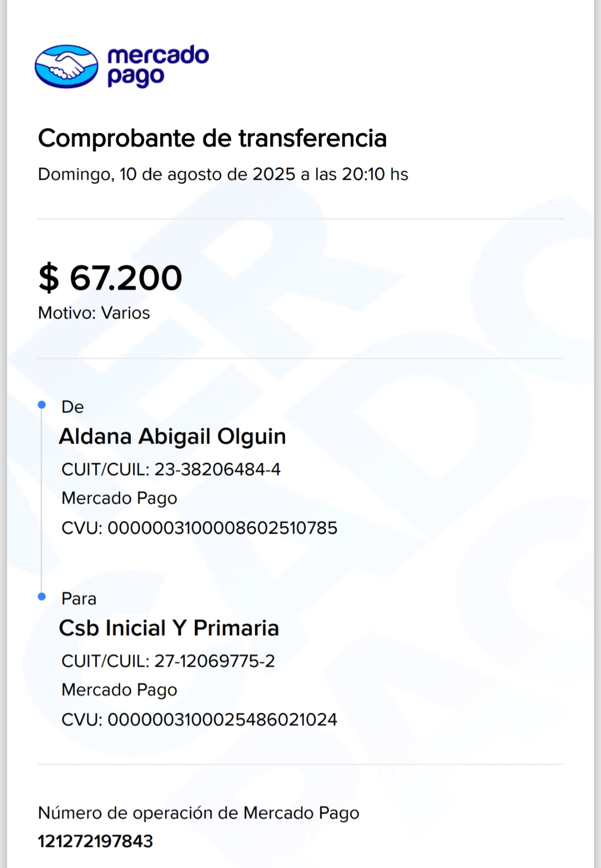Viewport: 601px width, 868px height.
Task: Click the sender CUIT/CUIL 23-38206484-4
Action: click(171, 469)
